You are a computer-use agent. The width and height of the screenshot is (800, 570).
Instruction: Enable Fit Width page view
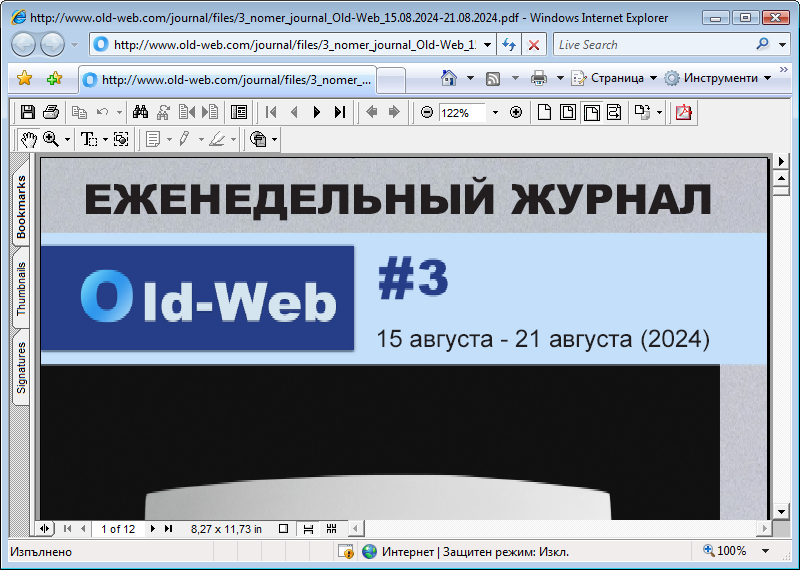591,112
